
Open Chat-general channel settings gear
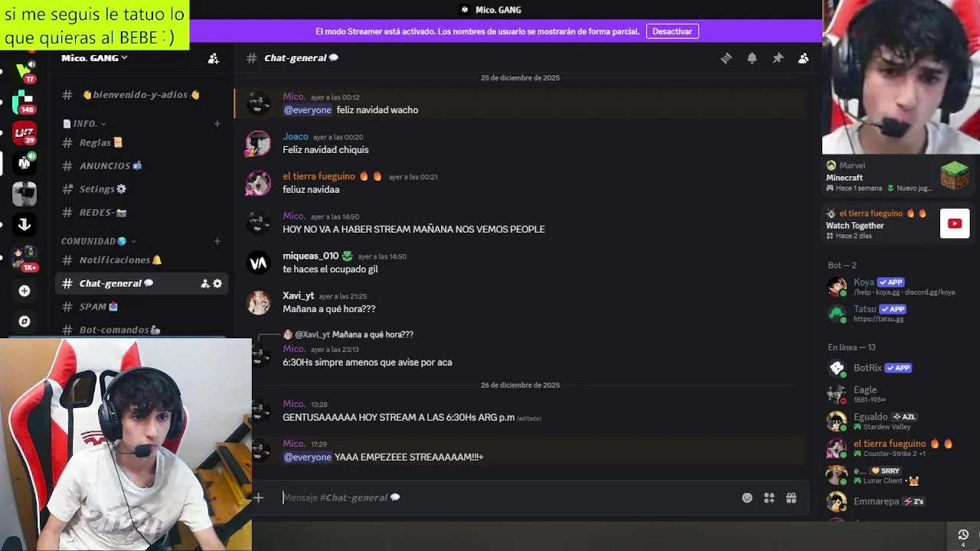tap(217, 283)
